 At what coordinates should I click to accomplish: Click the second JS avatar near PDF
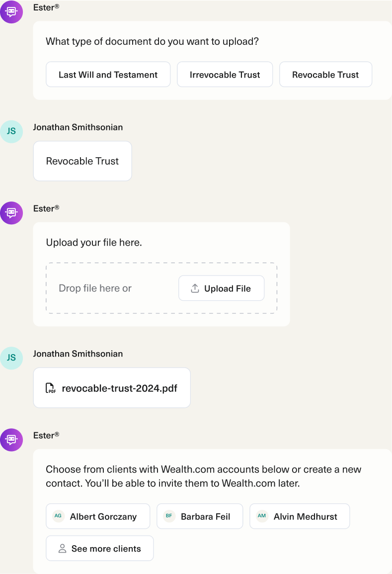[11, 358]
